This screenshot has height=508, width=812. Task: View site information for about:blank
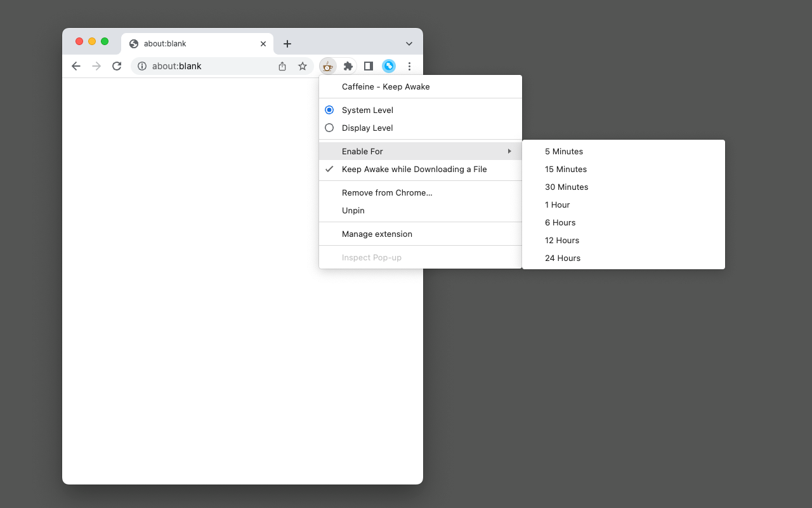[142, 66]
